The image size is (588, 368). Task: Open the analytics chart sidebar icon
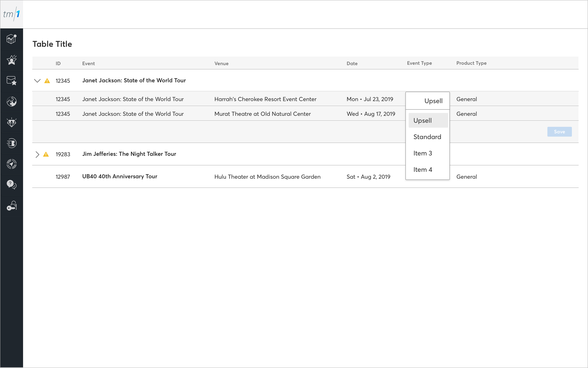(x=11, y=39)
